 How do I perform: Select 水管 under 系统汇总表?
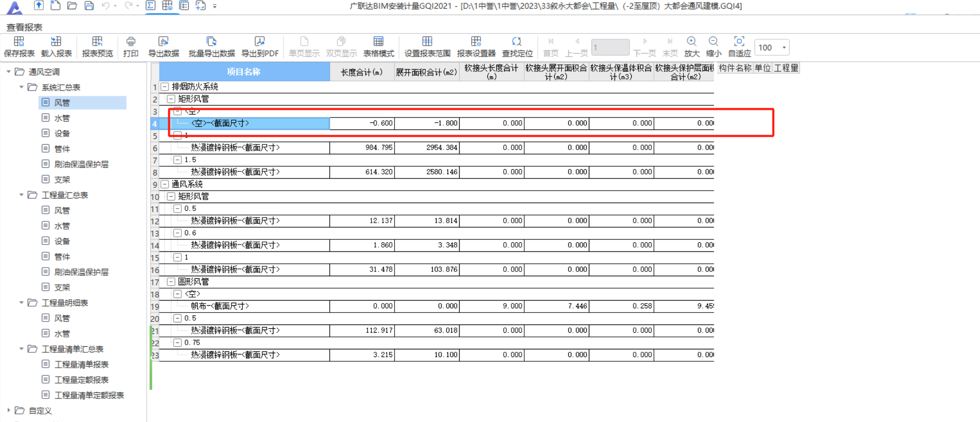click(x=62, y=118)
